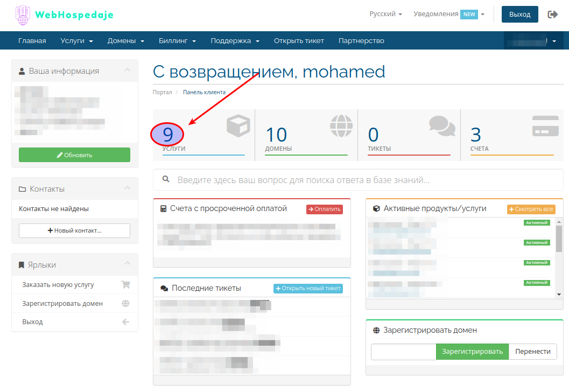Collapse the Контакты panel
This screenshot has height=392, width=569.
pyautogui.click(x=128, y=188)
